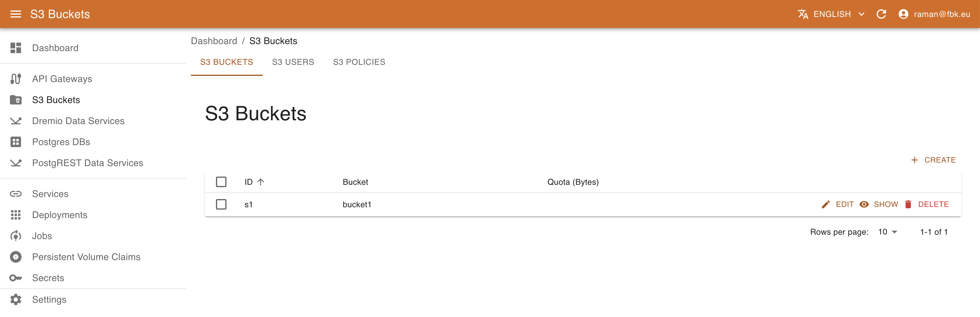This screenshot has width=980, height=317.
Task: Click the Postgres DBs grid icon
Action: click(x=15, y=142)
